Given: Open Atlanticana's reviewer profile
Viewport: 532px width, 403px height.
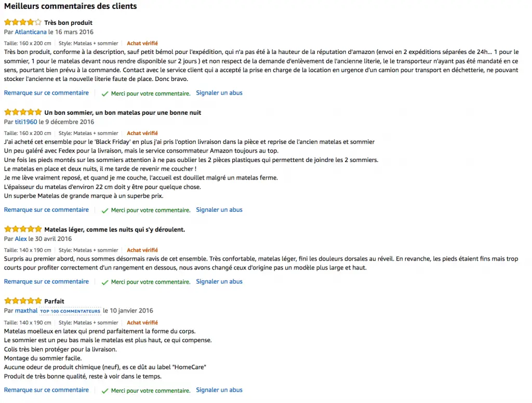Looking at the screenshot, I should (31, 32).
